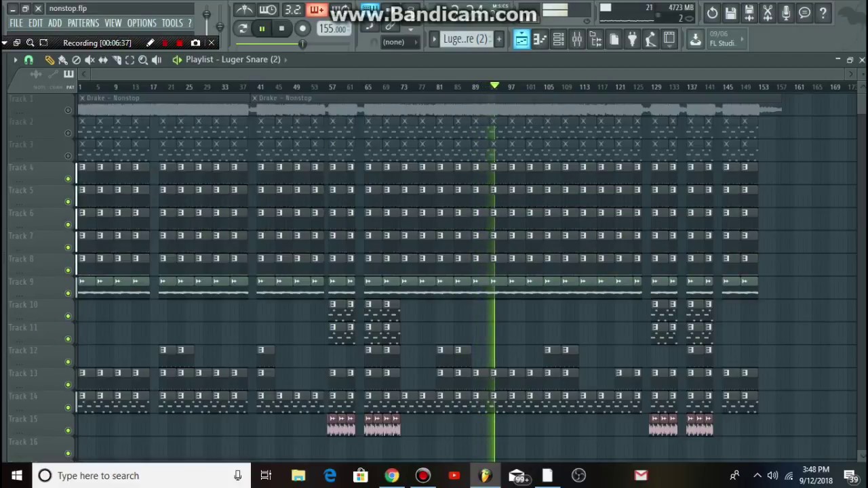This screenshot has width=868, height=488.
Task: Select the Delete tool in Playlist
Action: click(x=77, y=60)
